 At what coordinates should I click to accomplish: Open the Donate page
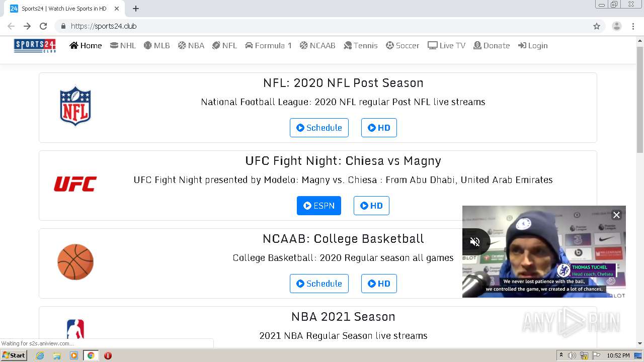click(492, 45)
